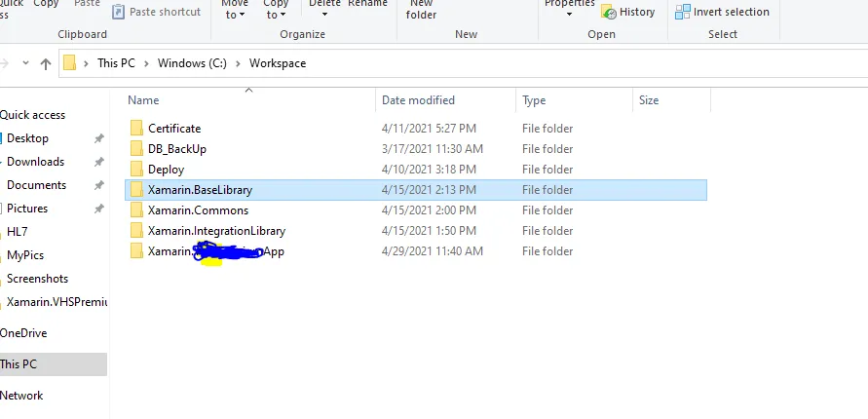
Task: Sort by Name column header
Action: click(143, 100)
